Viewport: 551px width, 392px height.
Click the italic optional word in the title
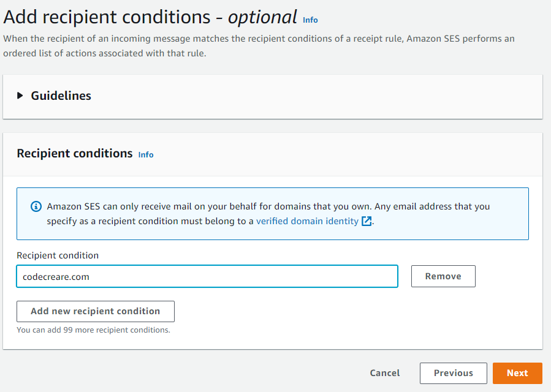click(262, 17)
